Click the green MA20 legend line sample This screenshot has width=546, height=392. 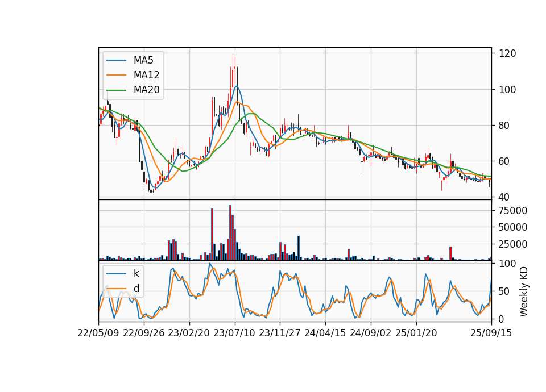click(116, 90)
